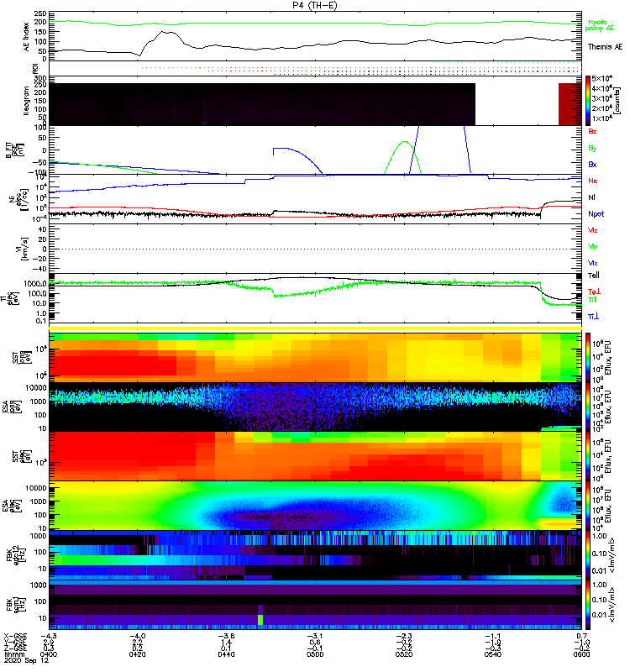630x672 pixels.
Task: Click the 0500 time tick label
Action: tap(315, 654)
